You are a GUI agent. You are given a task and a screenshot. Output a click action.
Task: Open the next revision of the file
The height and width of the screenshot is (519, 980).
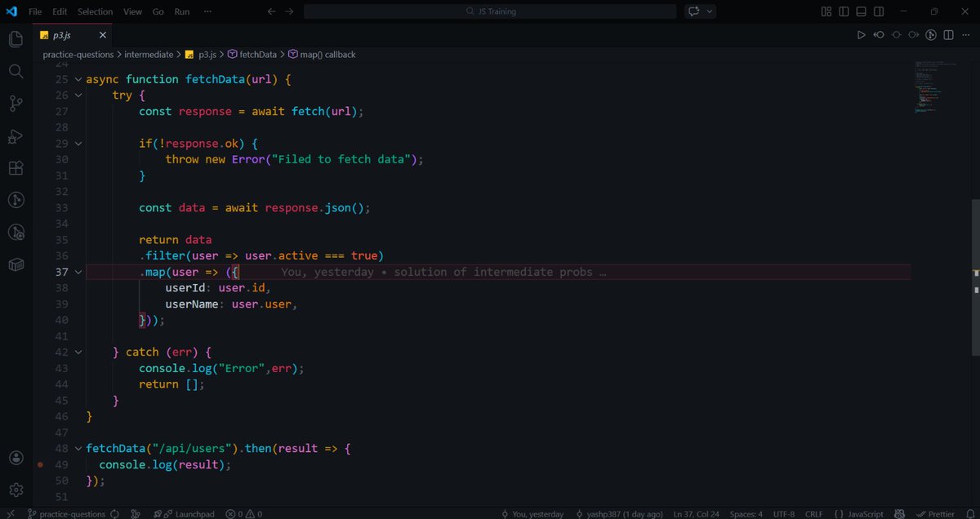click(913, 35)
